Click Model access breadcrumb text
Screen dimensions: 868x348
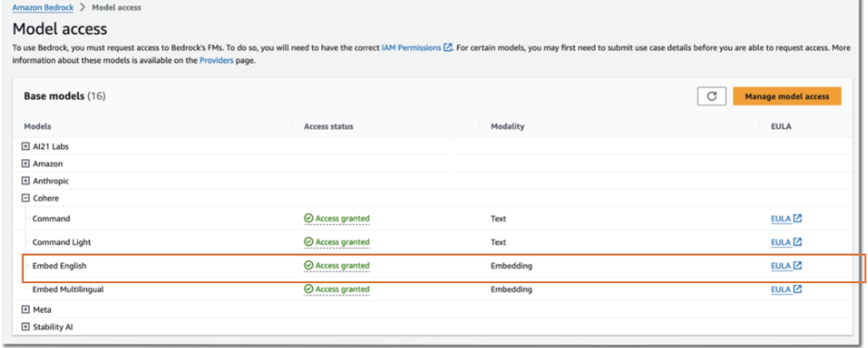[117, 7]
